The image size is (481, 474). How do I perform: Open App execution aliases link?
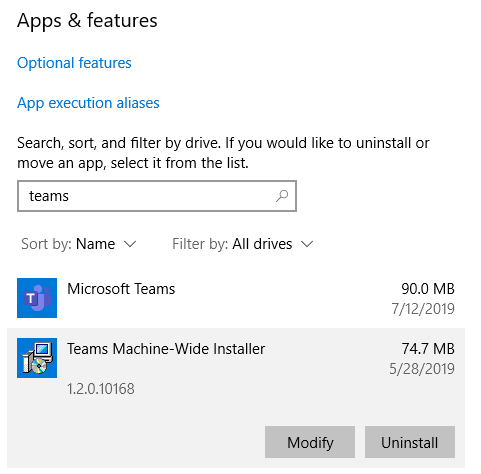coord(88,103)
